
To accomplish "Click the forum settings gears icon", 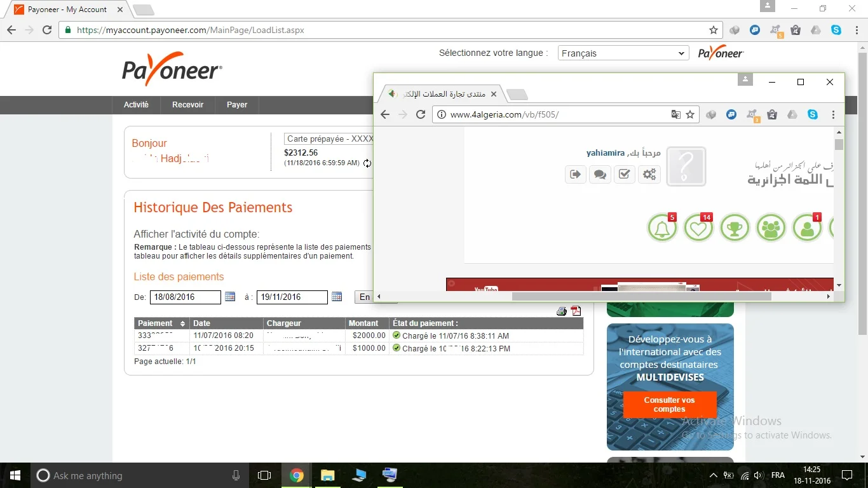I will [649, 174].
